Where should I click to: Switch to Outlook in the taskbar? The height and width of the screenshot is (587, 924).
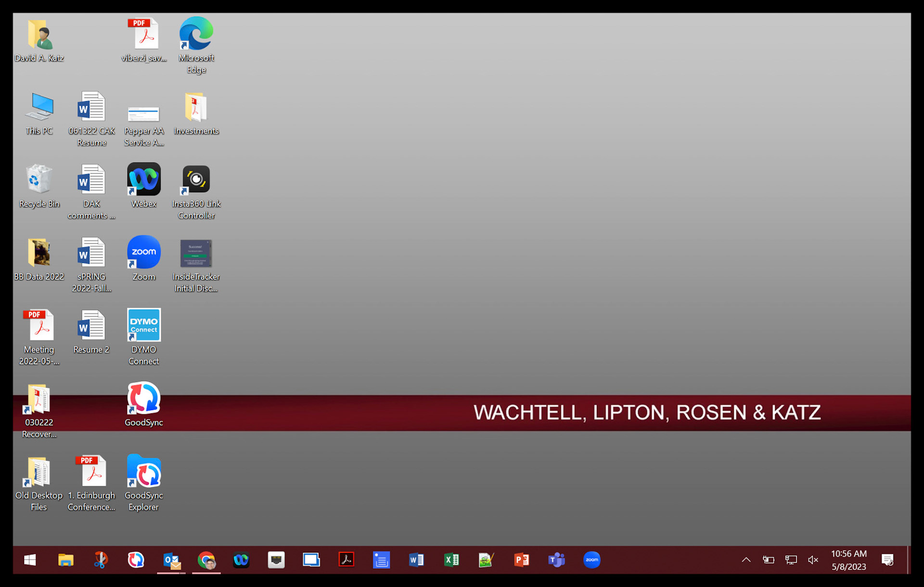(171, 560)
